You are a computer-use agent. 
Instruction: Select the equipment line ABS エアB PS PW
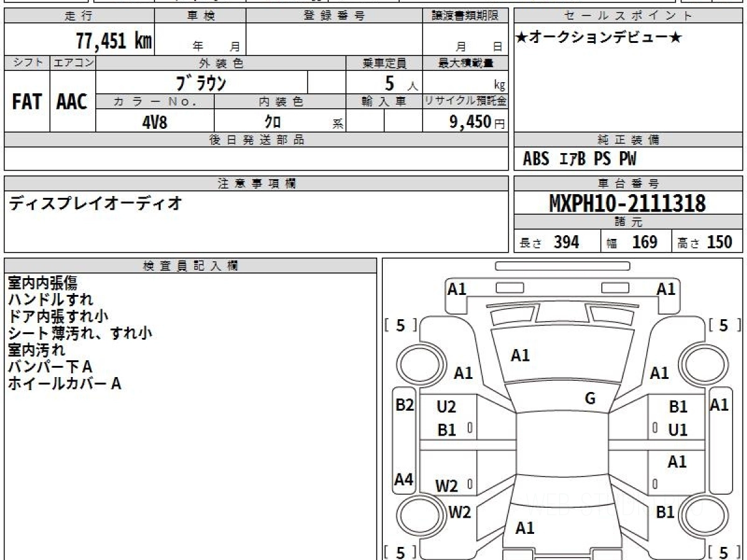click(x=580, y=159)
